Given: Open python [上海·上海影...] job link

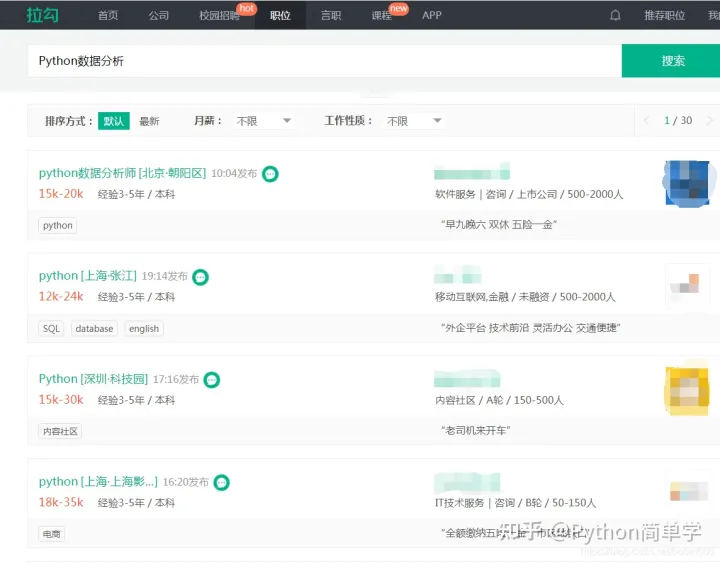Looking at the screenshot, I should coord(98,482).
